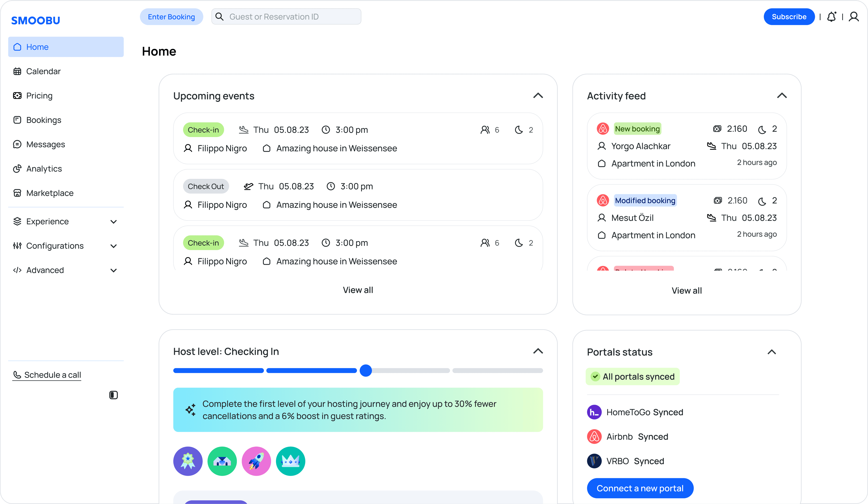The width and height of the screenshot is (868, 504).
Task: Click the Airbnb icon in portals status
Action: click(x=594, y=436)
